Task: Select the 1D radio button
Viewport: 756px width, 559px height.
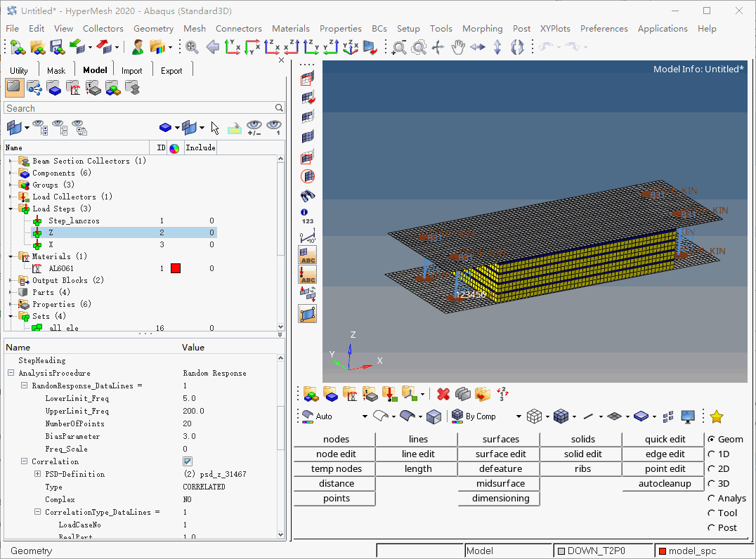Action: tap(711, 454)
